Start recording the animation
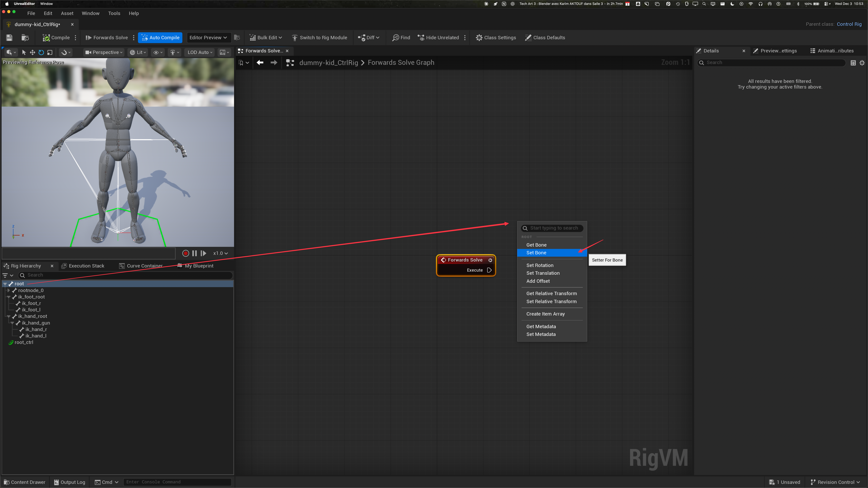 pos(185,253)
